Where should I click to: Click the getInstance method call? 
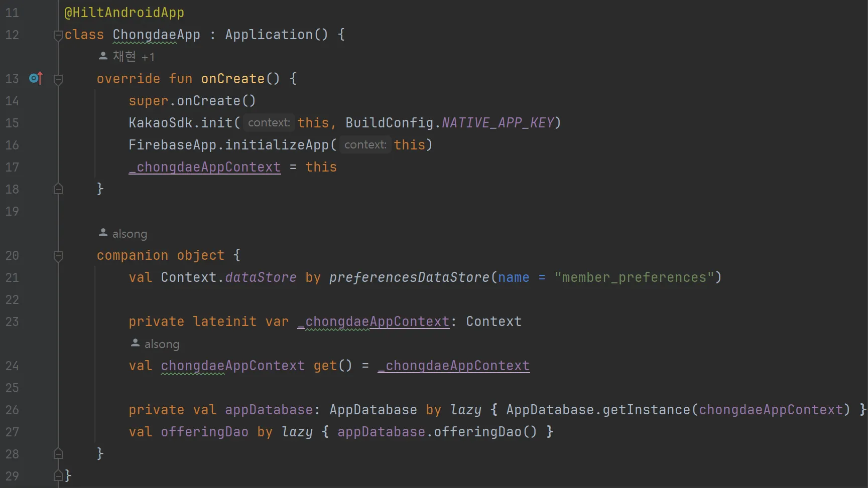click(x=647, y=410)
